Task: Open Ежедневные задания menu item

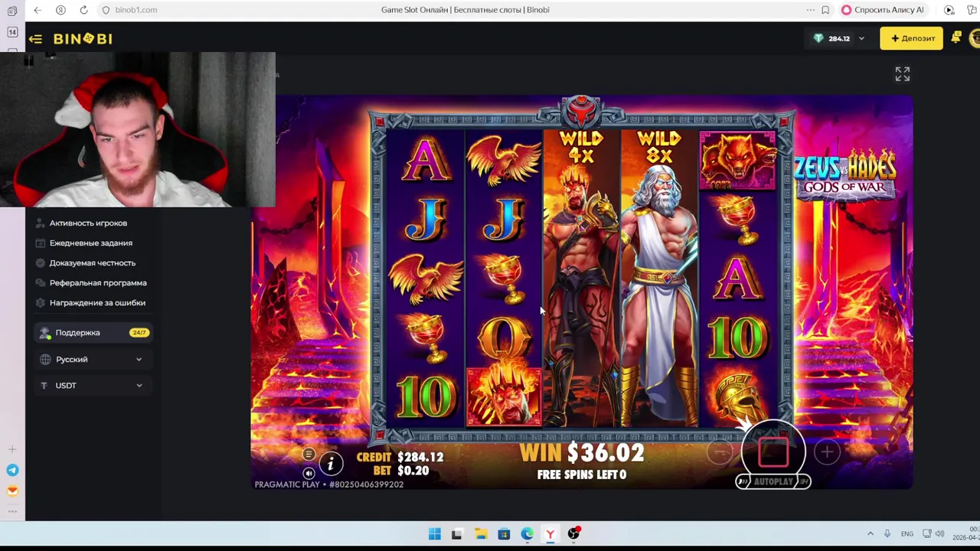Action: (91, 243)
